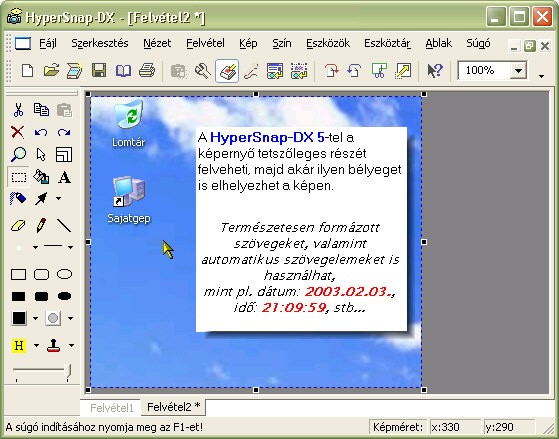Save the capture with the floppy icon

click(99, 71)
